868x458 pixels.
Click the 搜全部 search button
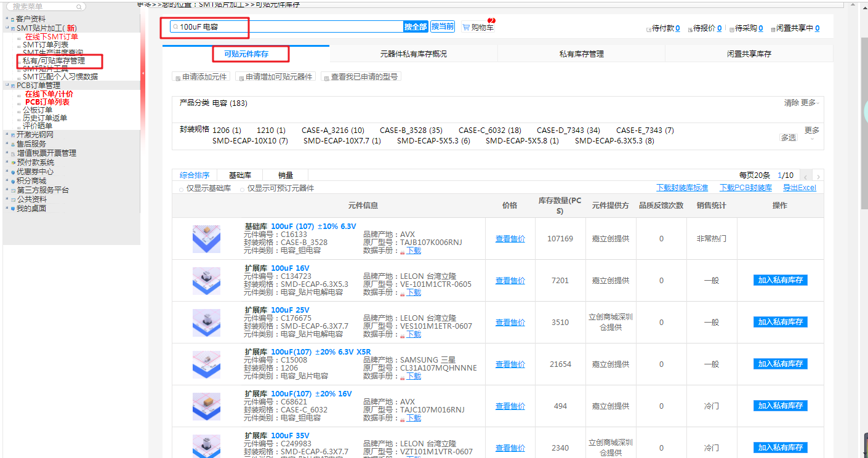tap(416, 27)
